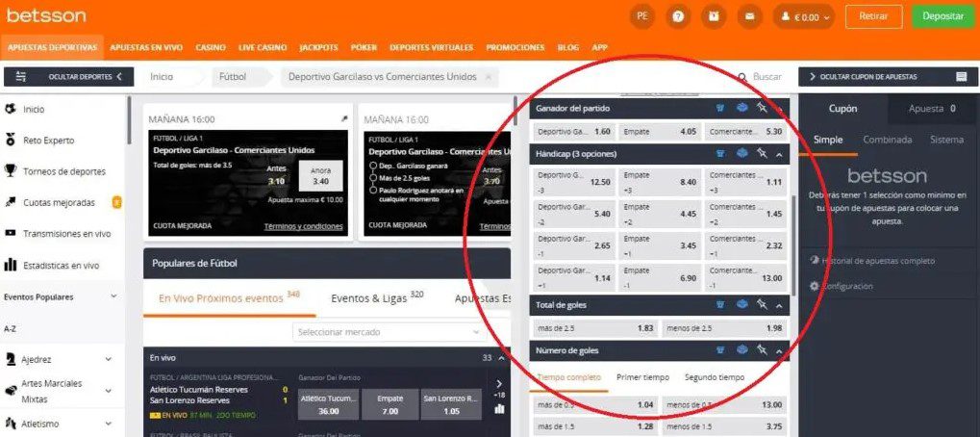The height and width of the screenshot is (437, 980).
Task: Click the live statistics chart icon for Atlético Tucumán match
Action: pos(499,409)
